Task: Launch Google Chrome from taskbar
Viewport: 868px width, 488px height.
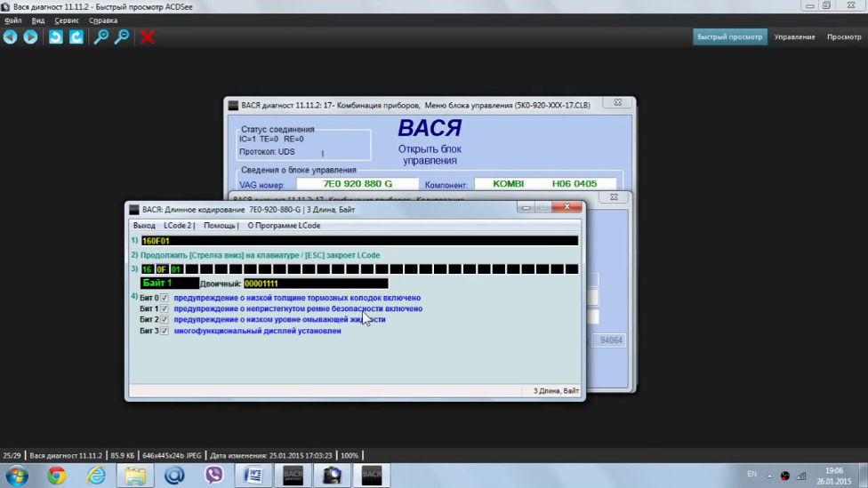Action: (x=56, y=476)
